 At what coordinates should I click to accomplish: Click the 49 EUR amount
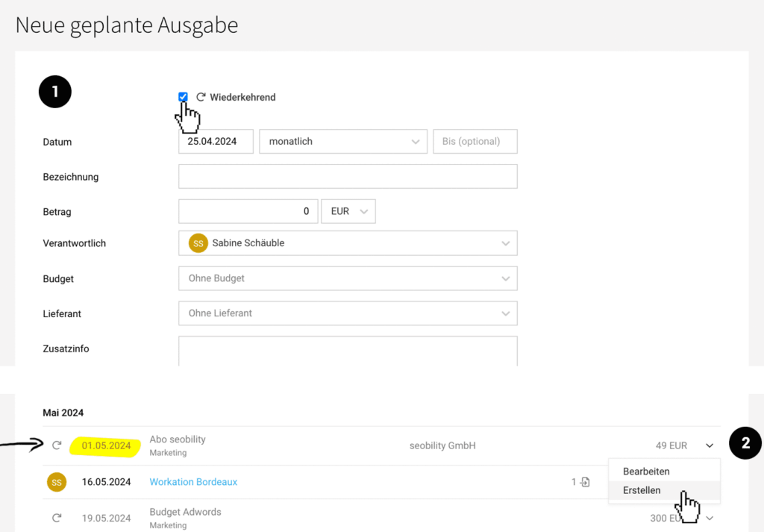pos(671,445)
